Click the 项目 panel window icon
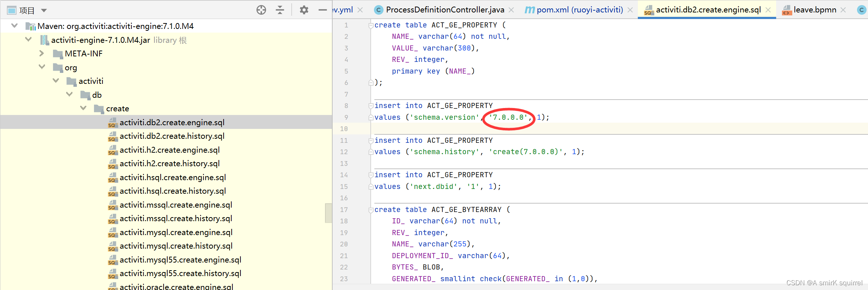 [x=12, y=10]
